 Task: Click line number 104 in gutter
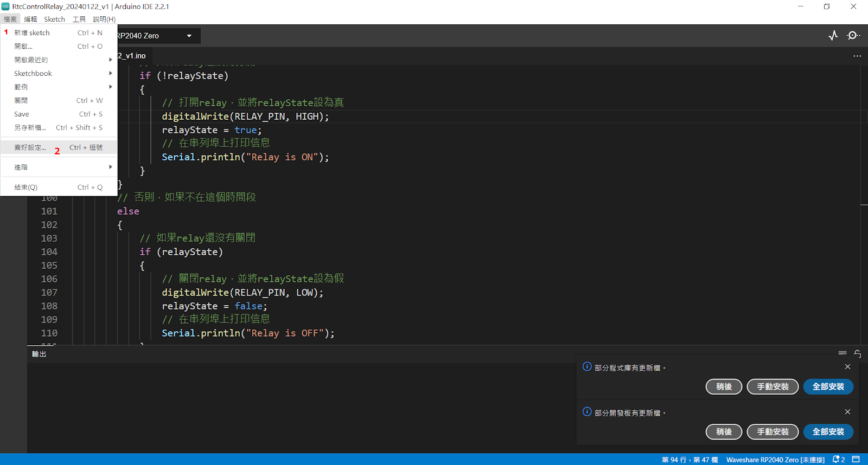(49, 252)
